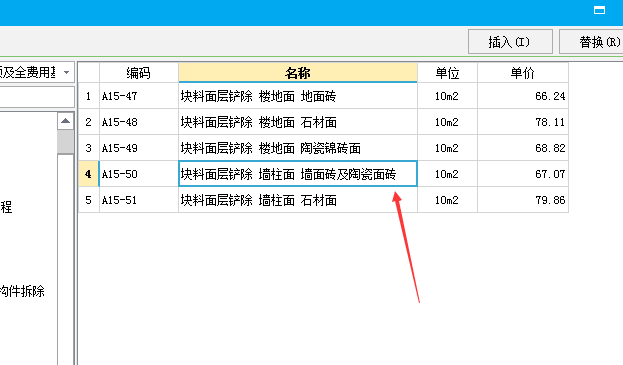The width and height of the screenshot is (623, 365).
Task: Click row number 5 header
Action: [x=88, y=200]
